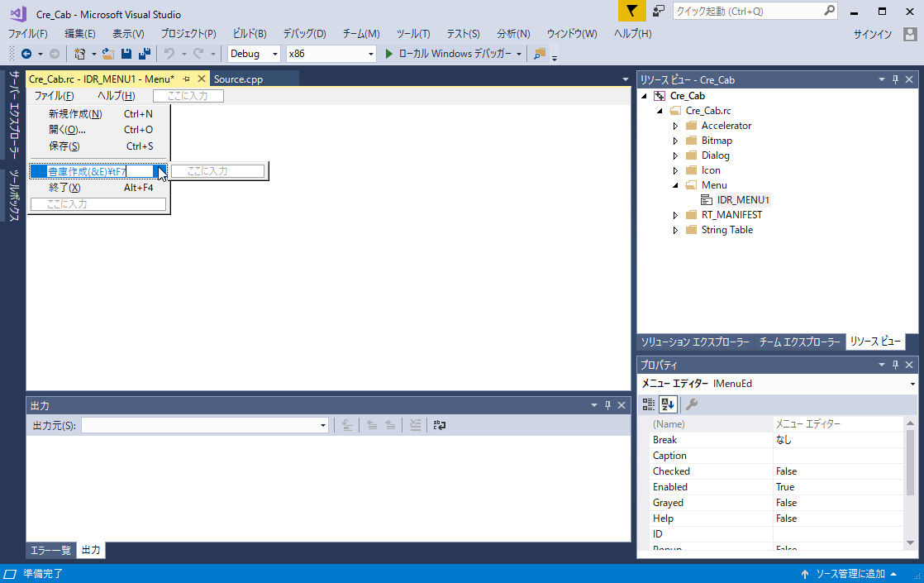Image resolution: width=924 pixels, height=583 pixels.
Task: Click the toggle word wrap icon in output
Action: [x=440, y=425]
